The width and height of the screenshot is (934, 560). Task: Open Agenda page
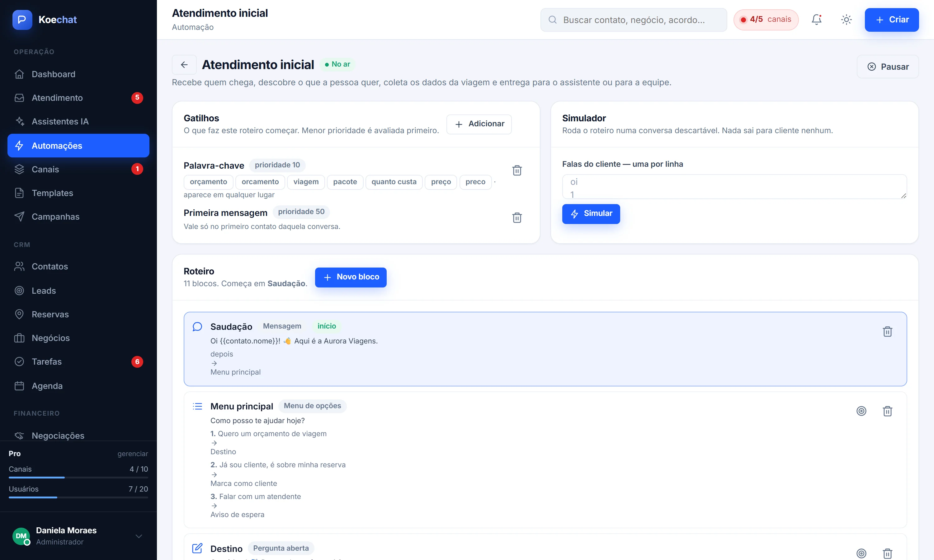click(x=78, y=386)
